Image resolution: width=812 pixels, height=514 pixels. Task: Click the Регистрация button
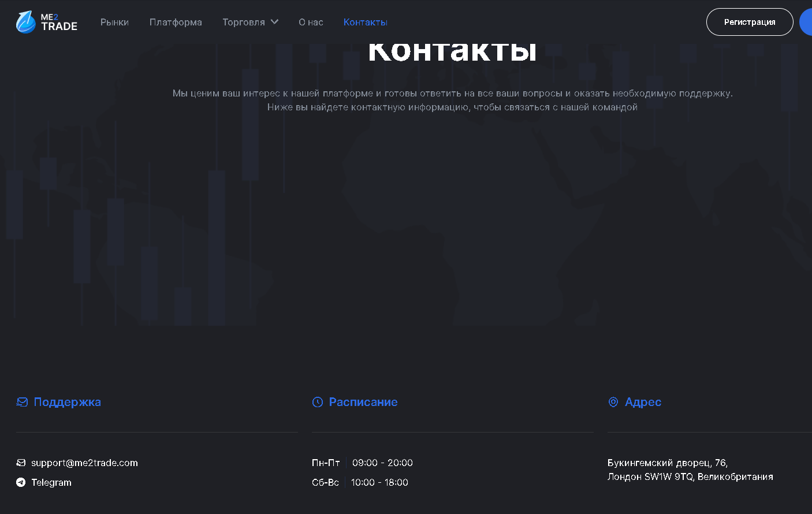click(750, 22)
